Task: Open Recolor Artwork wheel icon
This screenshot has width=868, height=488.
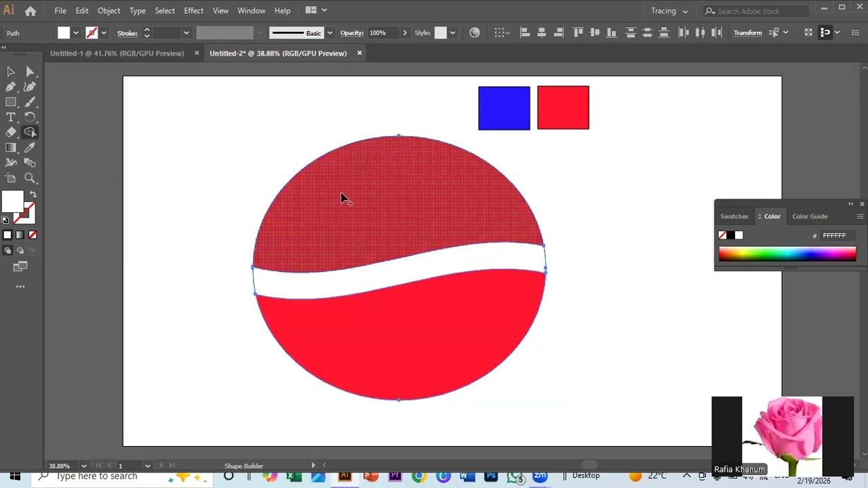Action: tap(475, 33)
